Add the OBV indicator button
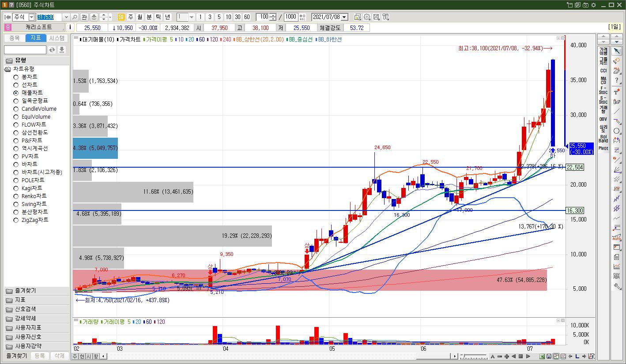 603,119
